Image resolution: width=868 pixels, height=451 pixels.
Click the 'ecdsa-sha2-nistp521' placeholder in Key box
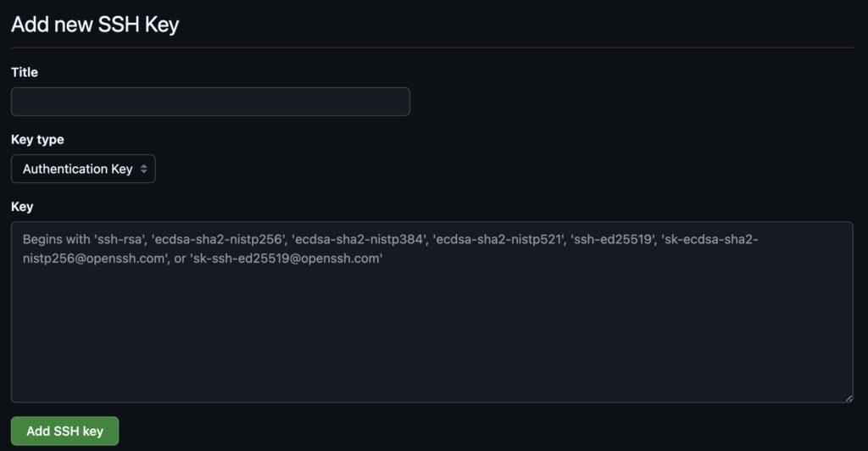coord(498,240)
